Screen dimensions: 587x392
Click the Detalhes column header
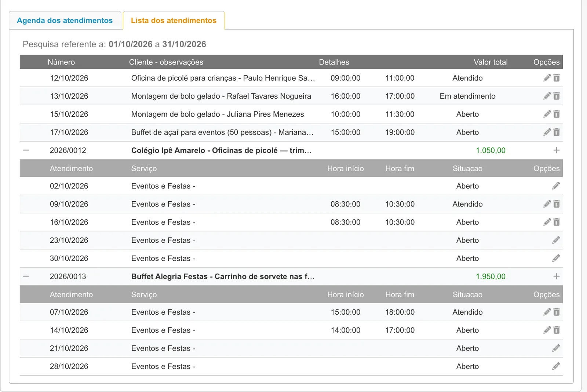(334, 62)
